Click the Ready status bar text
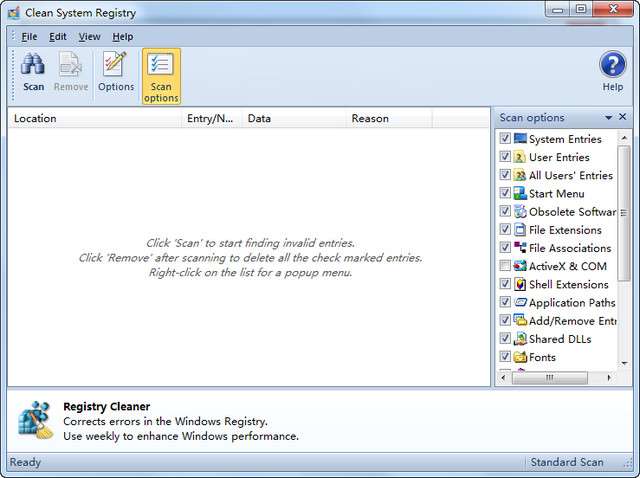640x478 pixels. 25,462
